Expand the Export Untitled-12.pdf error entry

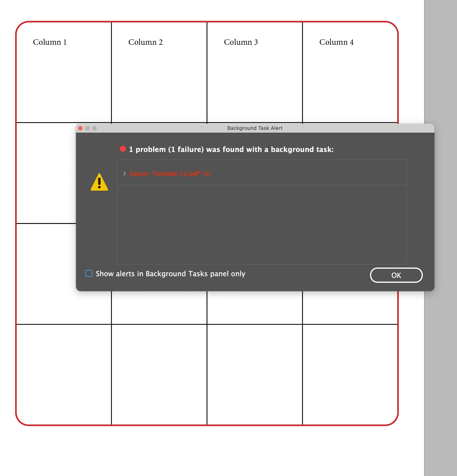(x=124, y=174)
